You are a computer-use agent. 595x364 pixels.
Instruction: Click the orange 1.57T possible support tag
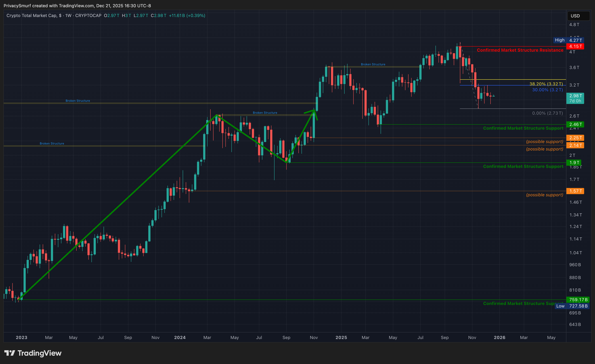[575, 191]
